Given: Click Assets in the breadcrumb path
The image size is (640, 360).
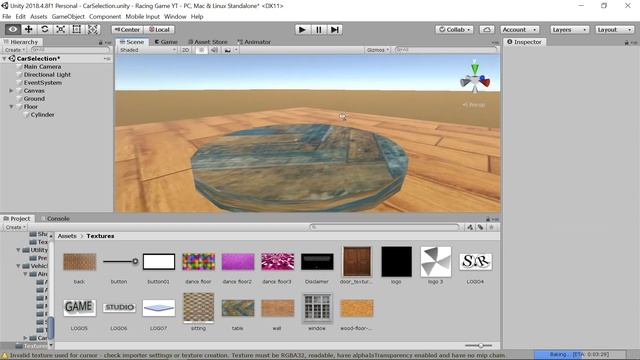Looking at the screenshot, I should tap(67, 236).
